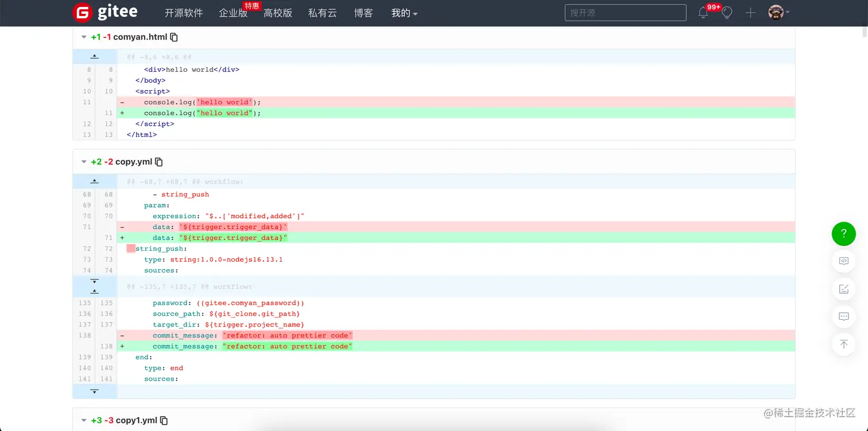Open 高校版 menu item

click(278, 13)
